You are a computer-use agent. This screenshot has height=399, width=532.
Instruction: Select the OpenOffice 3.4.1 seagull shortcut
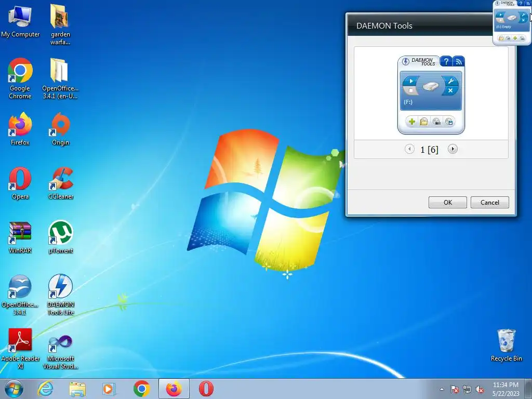(20, 295)
